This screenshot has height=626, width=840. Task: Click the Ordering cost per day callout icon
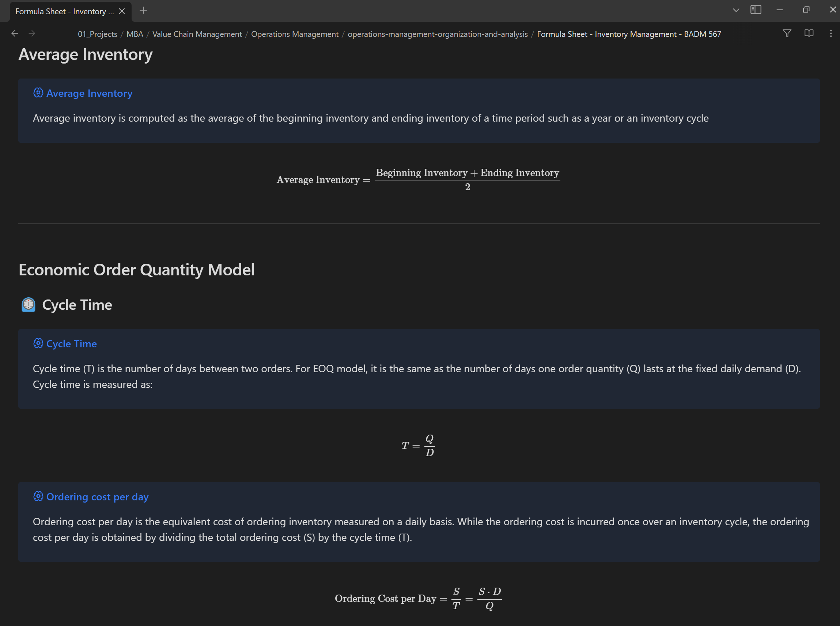coord(38,496)
